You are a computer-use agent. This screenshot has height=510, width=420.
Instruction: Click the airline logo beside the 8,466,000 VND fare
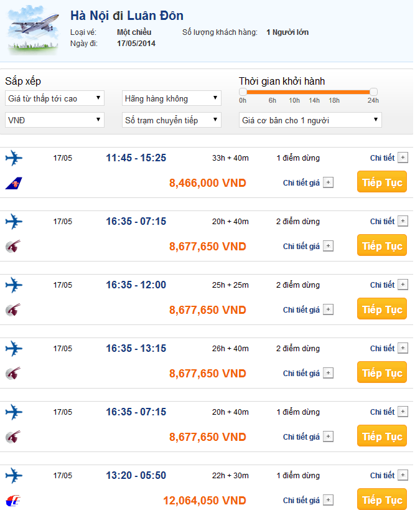[13, 183]
